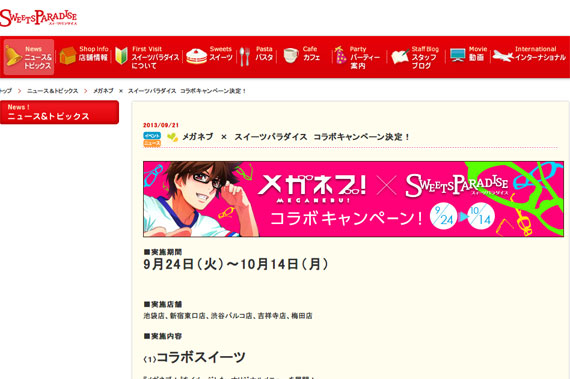Open the Staff Blog スタッフブログ menu
This screenshot has height=379, width=570.
(416, 57)
